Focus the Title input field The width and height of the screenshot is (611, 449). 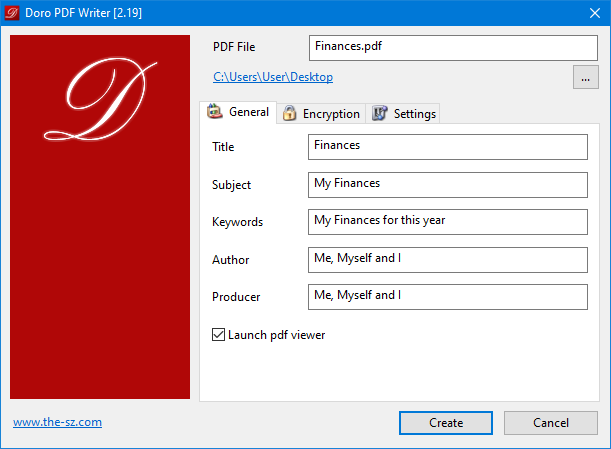(x=447, y=147)
